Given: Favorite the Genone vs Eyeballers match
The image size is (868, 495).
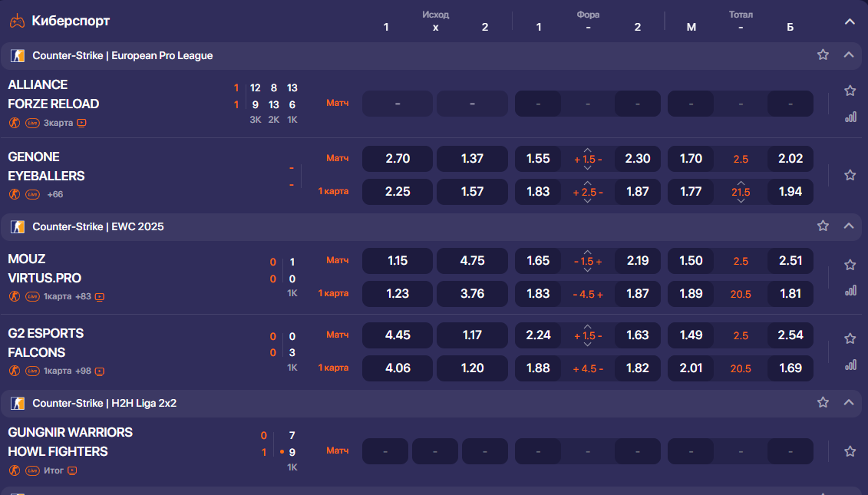Looking at the screenshot, I should pos(850,175).
